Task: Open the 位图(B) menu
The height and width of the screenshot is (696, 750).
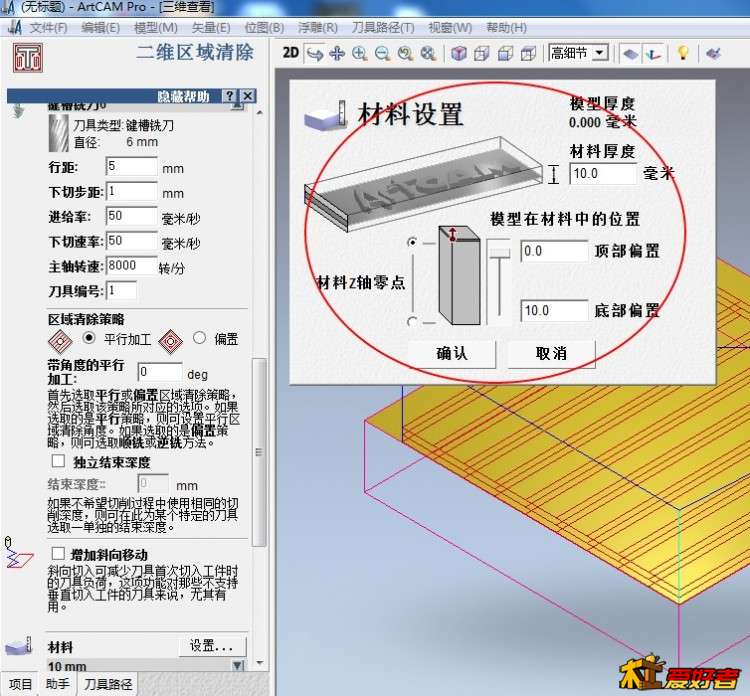Action: coord(265,28)
